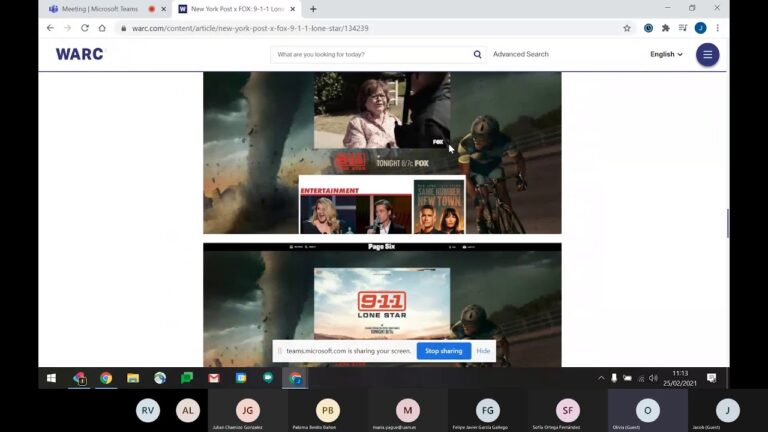The image size is (768, 432).
Task: Click the address bar URL
Action: (x=250, y=28)
